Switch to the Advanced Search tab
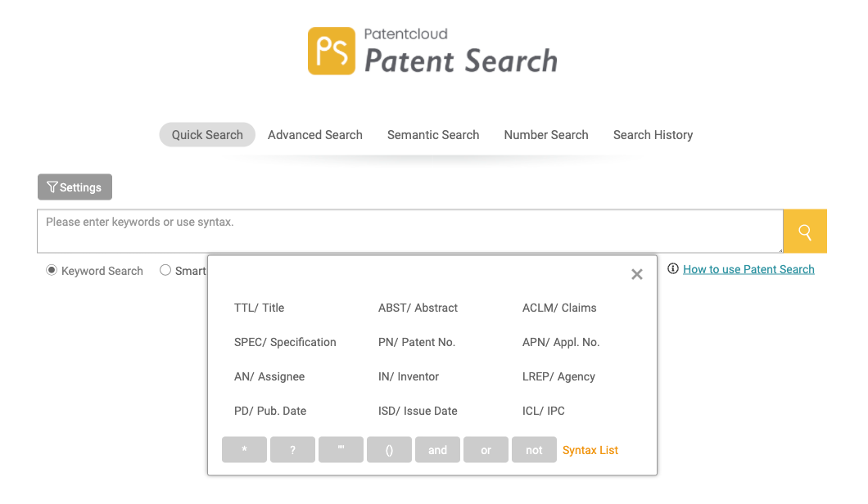The image size is (868, 504). tap(314, 135)
